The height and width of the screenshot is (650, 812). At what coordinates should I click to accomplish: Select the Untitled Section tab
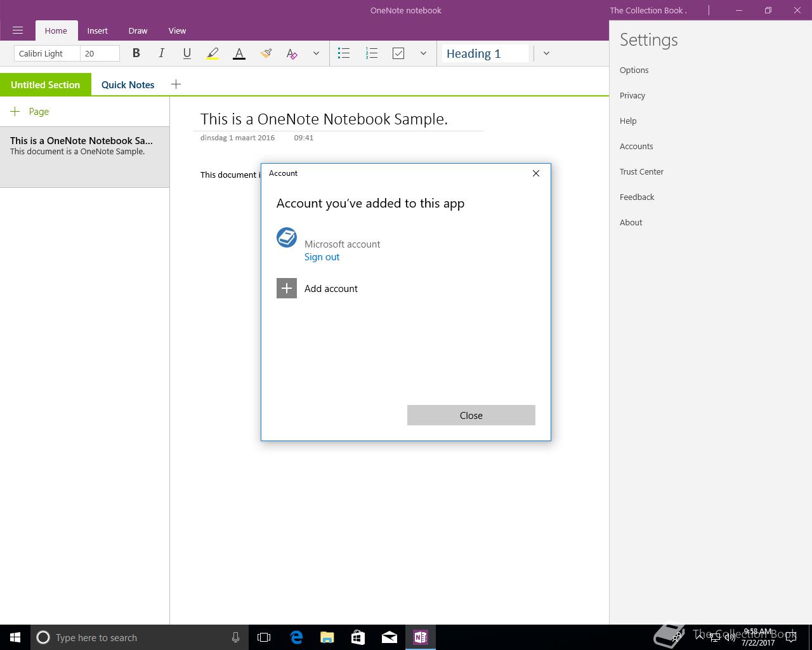tap(46, 84)
